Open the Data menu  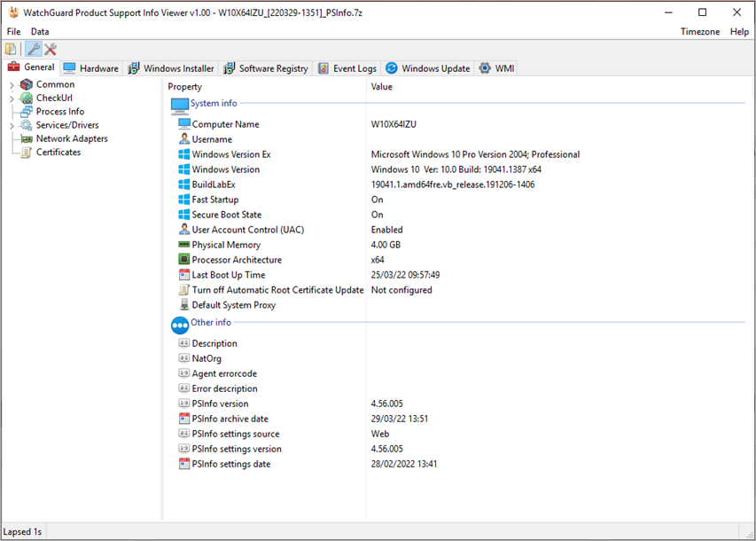click(40, 31)
